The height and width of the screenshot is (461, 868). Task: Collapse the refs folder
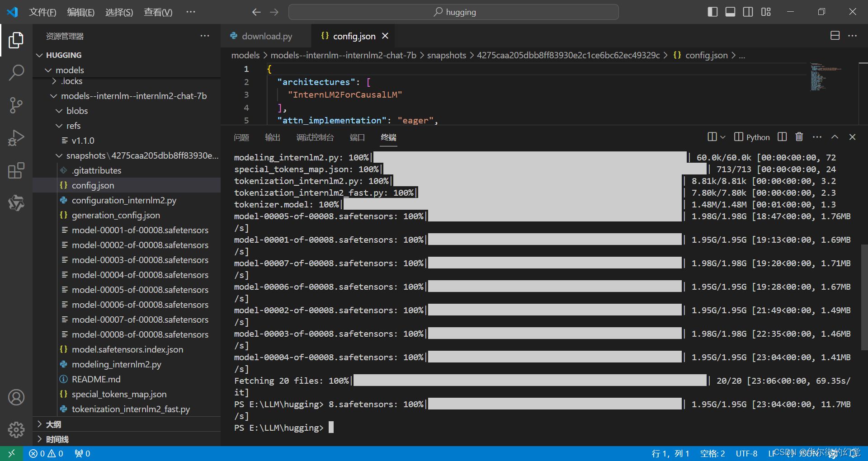[127, 126]
